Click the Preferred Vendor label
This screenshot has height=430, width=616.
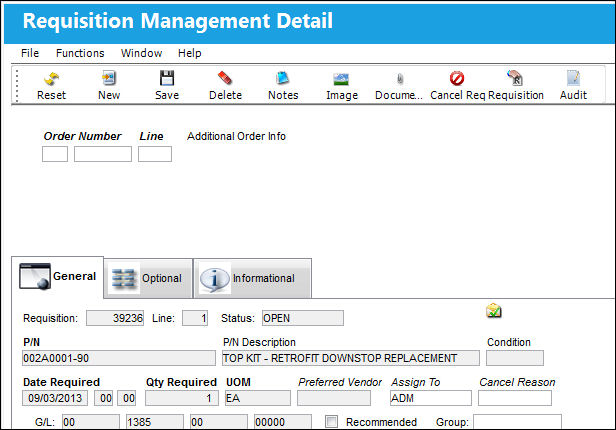pyautogui.click(x=340, y=382)
